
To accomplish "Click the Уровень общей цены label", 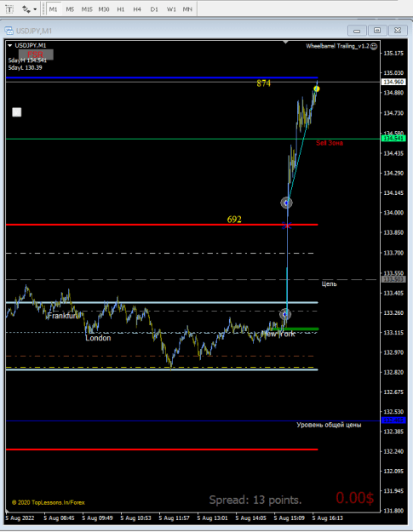I will point(329,425).
